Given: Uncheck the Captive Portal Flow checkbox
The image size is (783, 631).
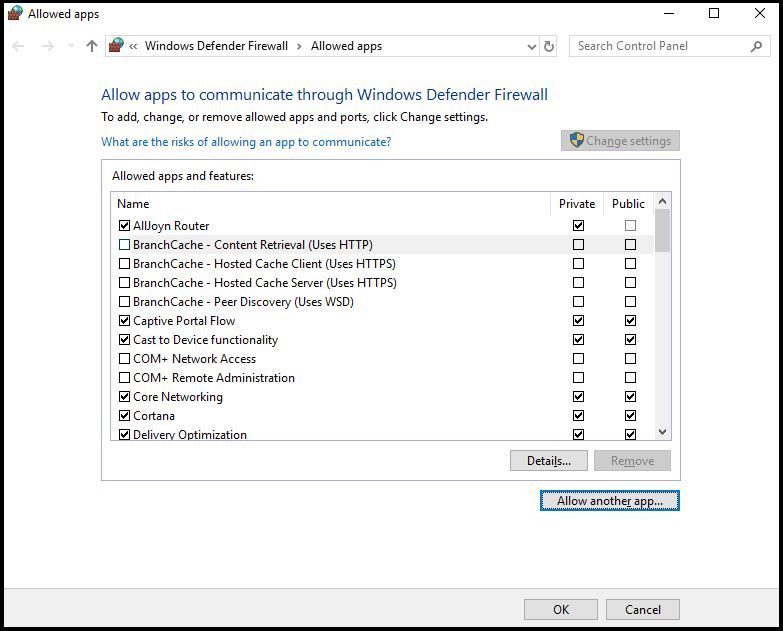Looking at the screenshot, I should 124,320.
